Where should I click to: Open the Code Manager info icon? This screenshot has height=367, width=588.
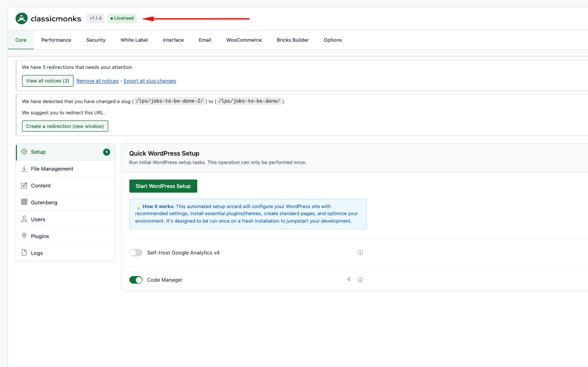(x=360, y=280)
